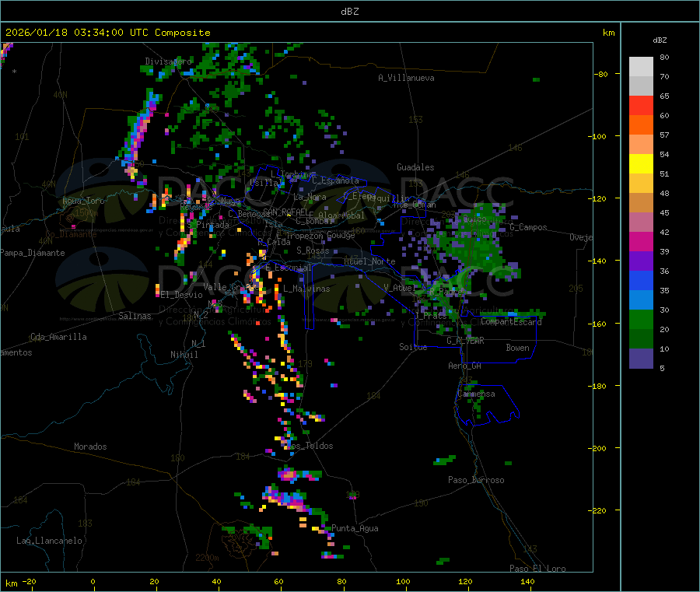Click the 60 km horizontal axis tick

click(279, 582)
